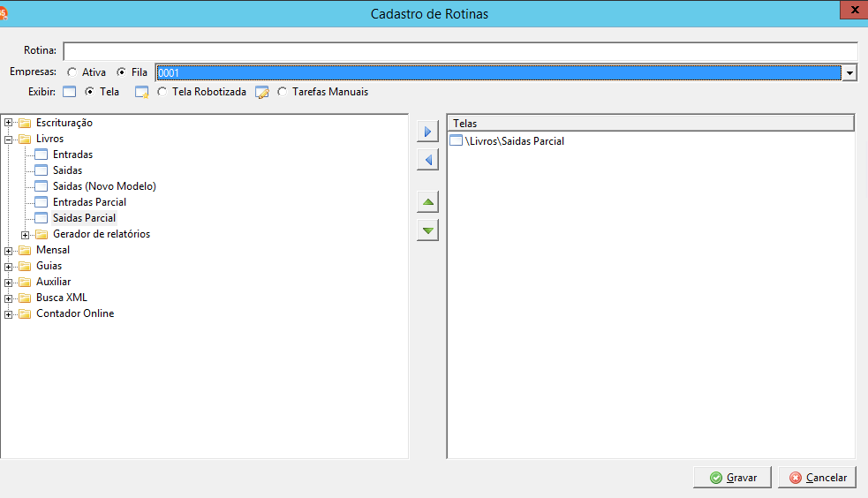Click the icon beside \Livros\Saidas Parcial in Telas
868x498 pixels.
click(457, 140)
